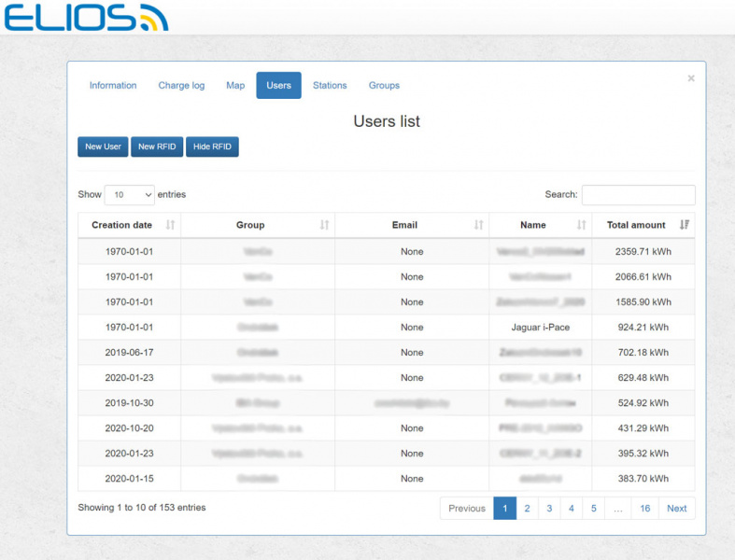This screenshot has width=735, height=560.
Task: Click the Next page link
Action: point(677,509)
